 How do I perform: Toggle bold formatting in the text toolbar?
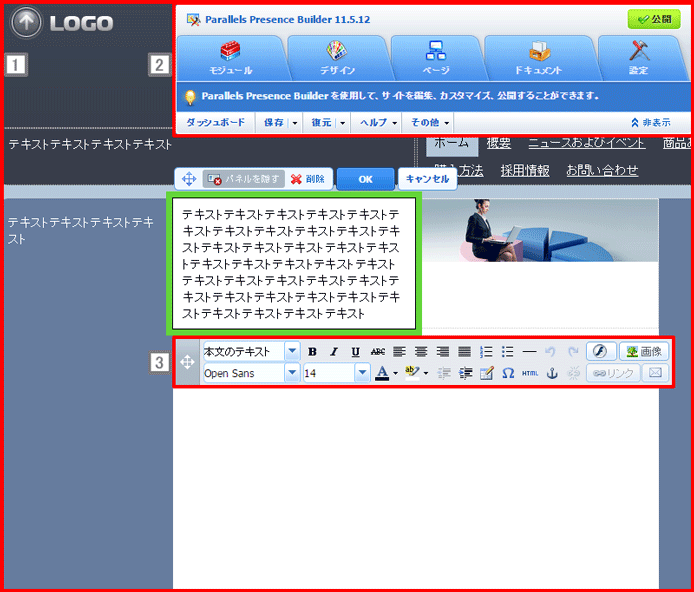312,352
